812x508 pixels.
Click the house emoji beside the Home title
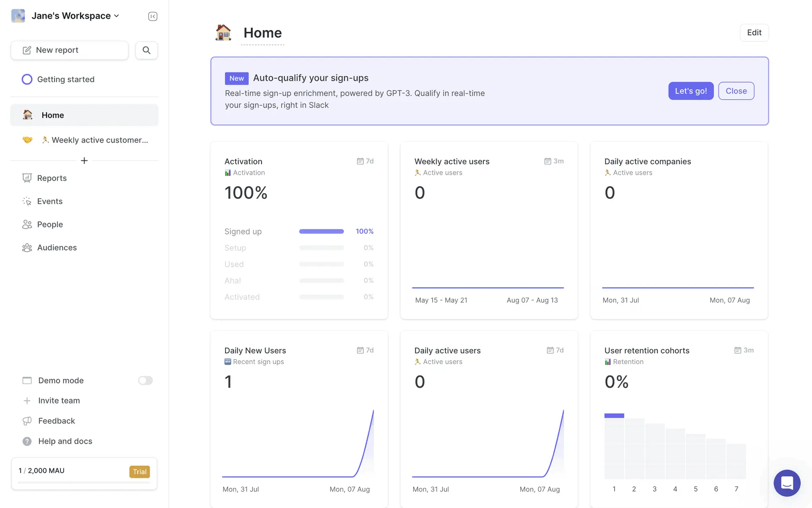(x=223, y=33)
